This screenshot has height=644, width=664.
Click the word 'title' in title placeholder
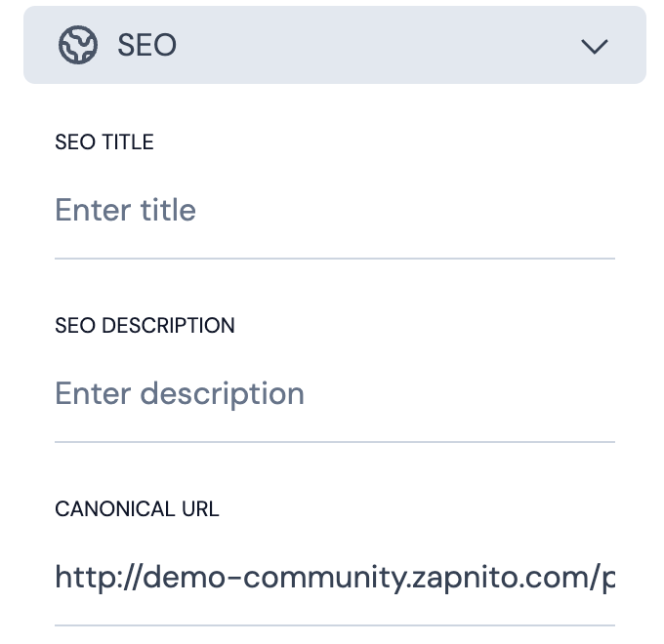[167, 210]
